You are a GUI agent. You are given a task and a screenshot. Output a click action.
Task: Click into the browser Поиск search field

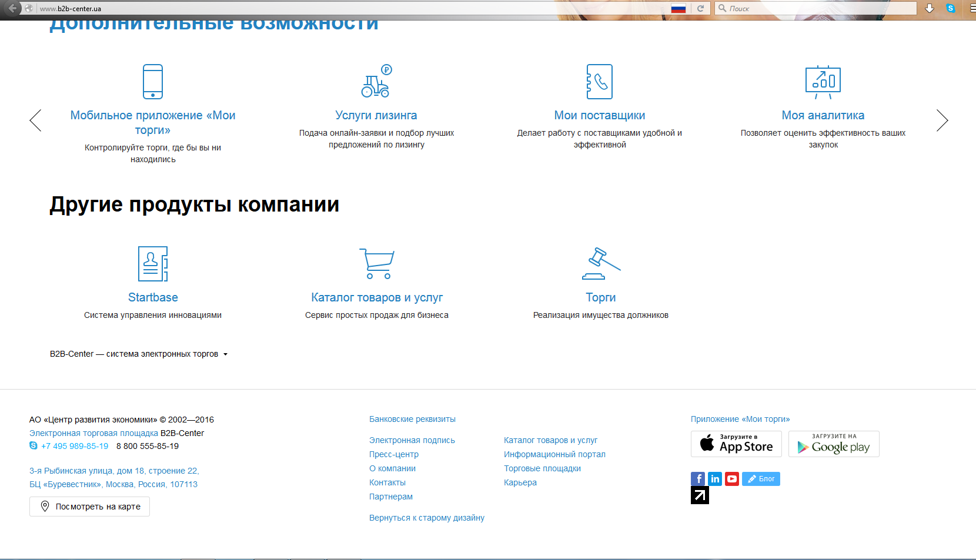tap(816, 8)
